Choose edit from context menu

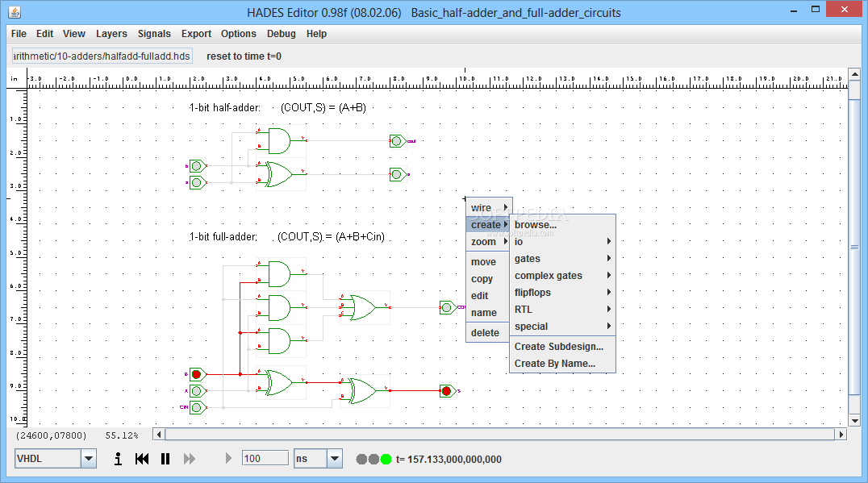click(x=488, y=296)
